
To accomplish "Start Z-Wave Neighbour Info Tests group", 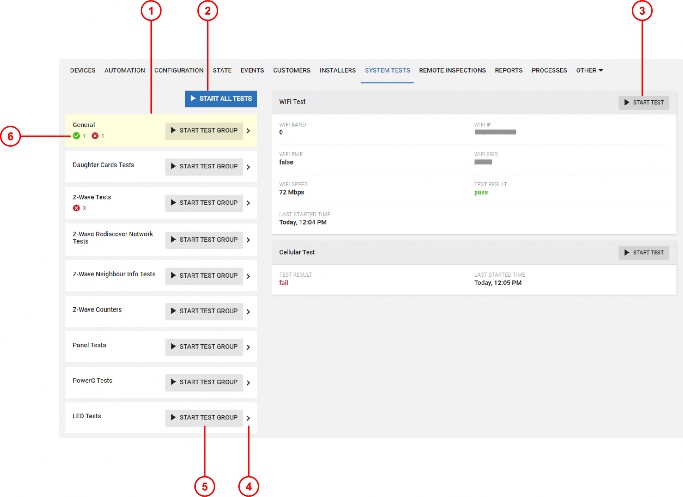I will (x=204, y=276).
